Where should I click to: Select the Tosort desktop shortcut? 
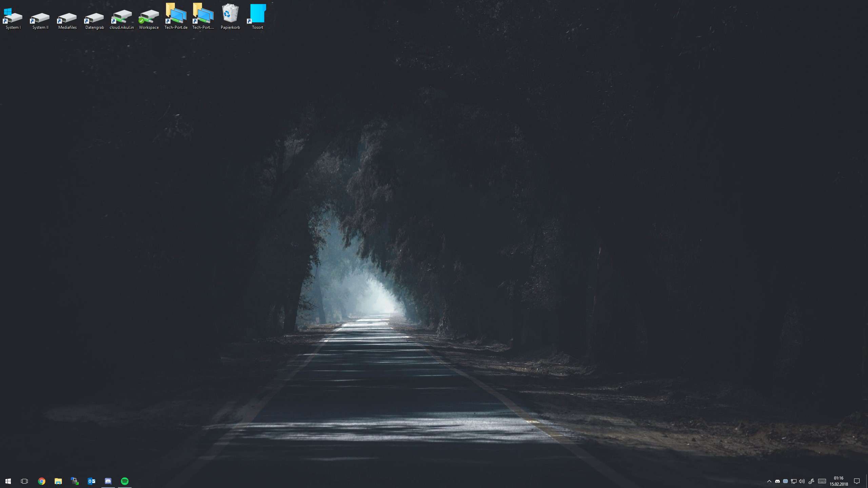[x=257, y=16]
